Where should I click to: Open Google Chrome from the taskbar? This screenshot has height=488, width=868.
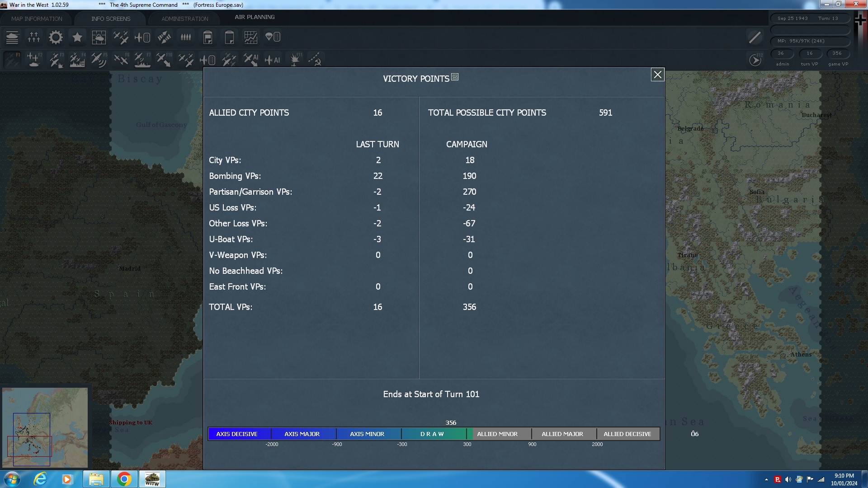click(124, 479)
